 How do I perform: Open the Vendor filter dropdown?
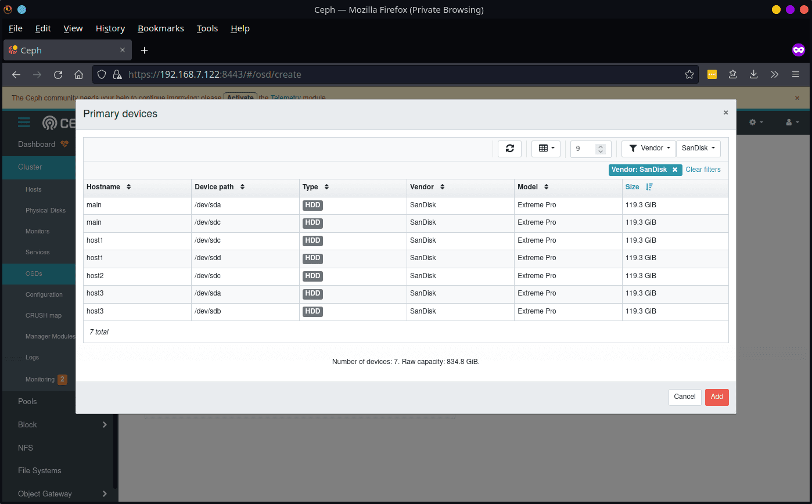tap(649, 149)
